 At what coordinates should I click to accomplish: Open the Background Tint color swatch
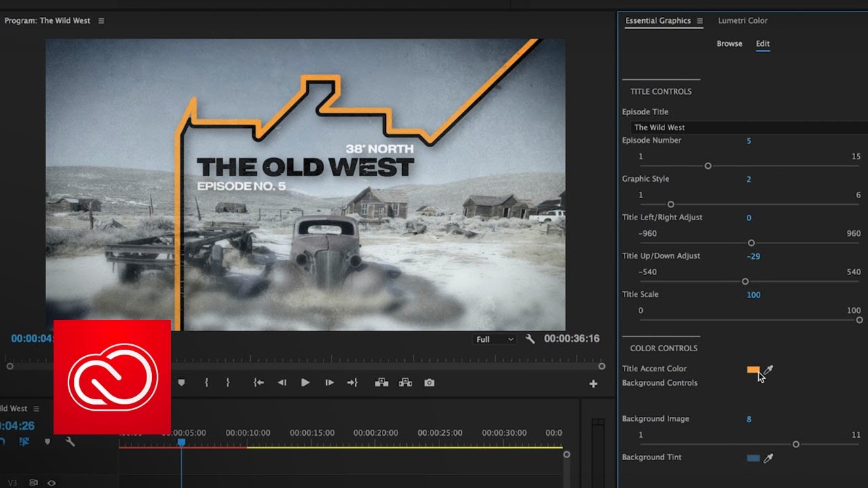click(753, 458)
